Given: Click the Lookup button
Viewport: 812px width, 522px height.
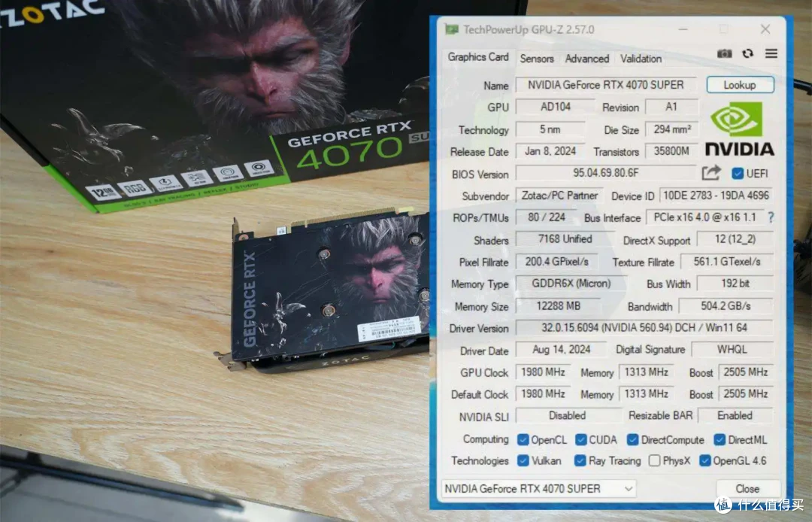Looking at the screenshot, I should point(740,85).
